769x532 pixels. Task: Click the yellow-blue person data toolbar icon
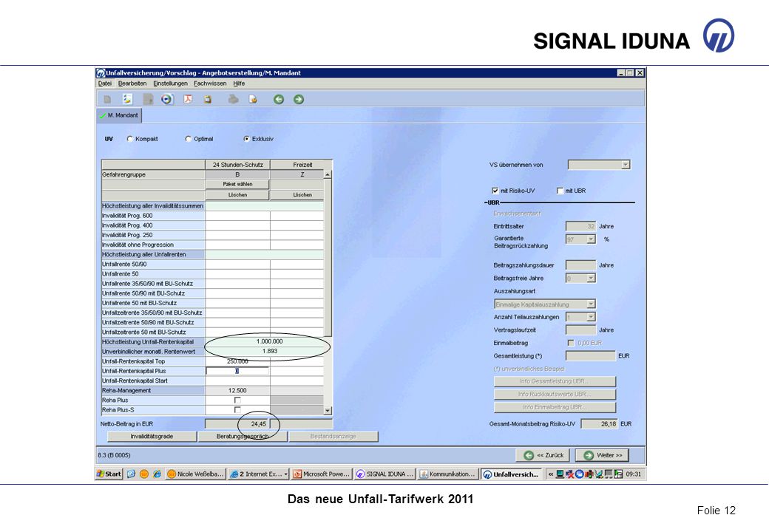pos(127,99)
